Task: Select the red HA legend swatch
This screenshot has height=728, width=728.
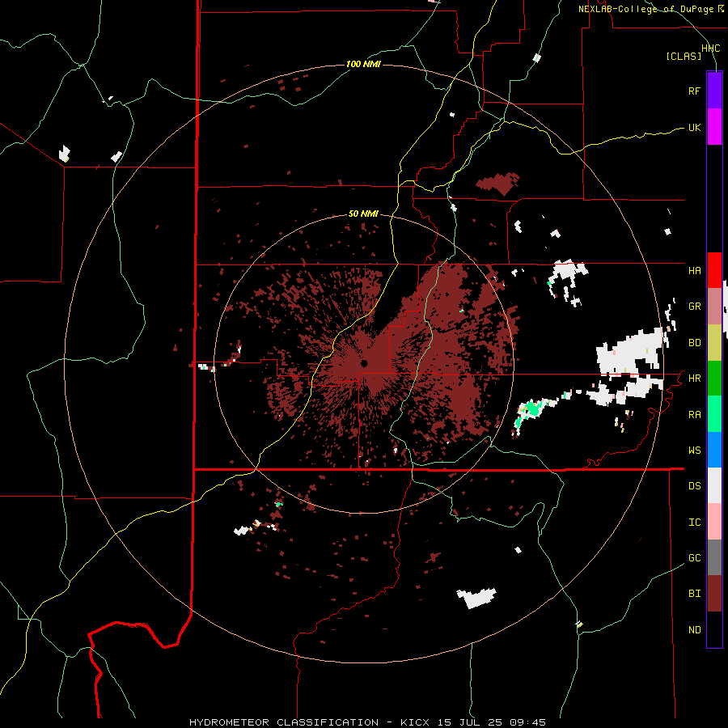Action: pos(714,270)
